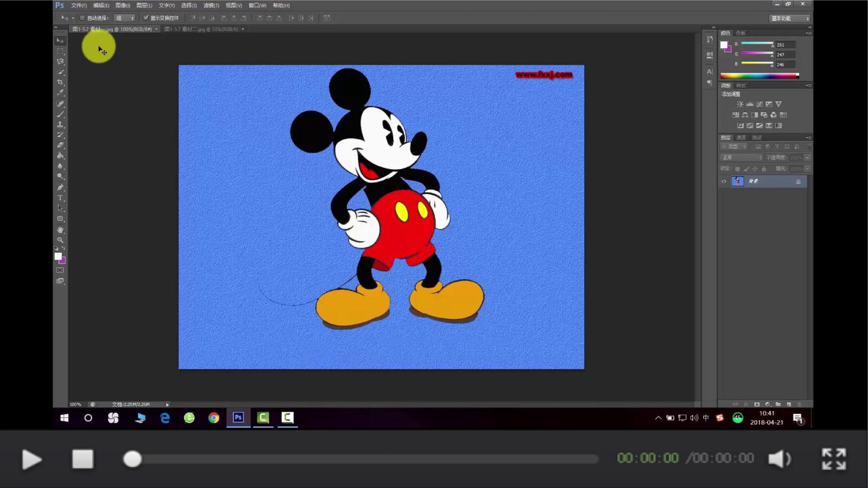Switch to the 素材二.jpg document tab
Viewport: 868px width, 488px height.
[x=201, y=29]
